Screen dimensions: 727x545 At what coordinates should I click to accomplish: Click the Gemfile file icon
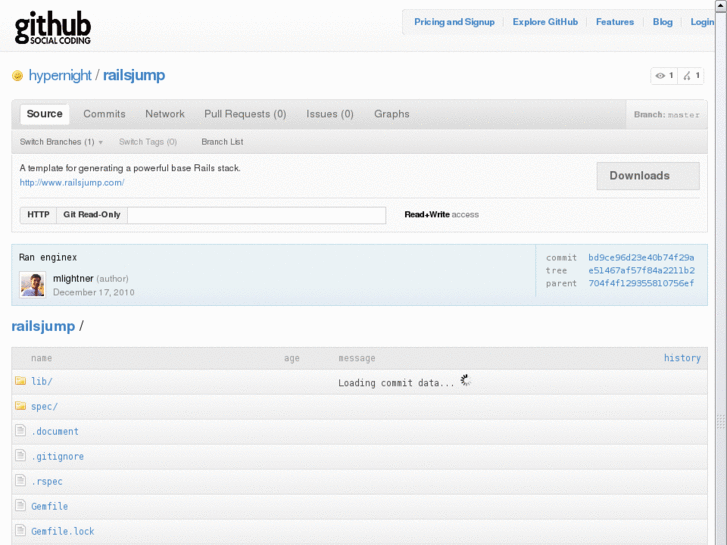click(x=20, y=505)
